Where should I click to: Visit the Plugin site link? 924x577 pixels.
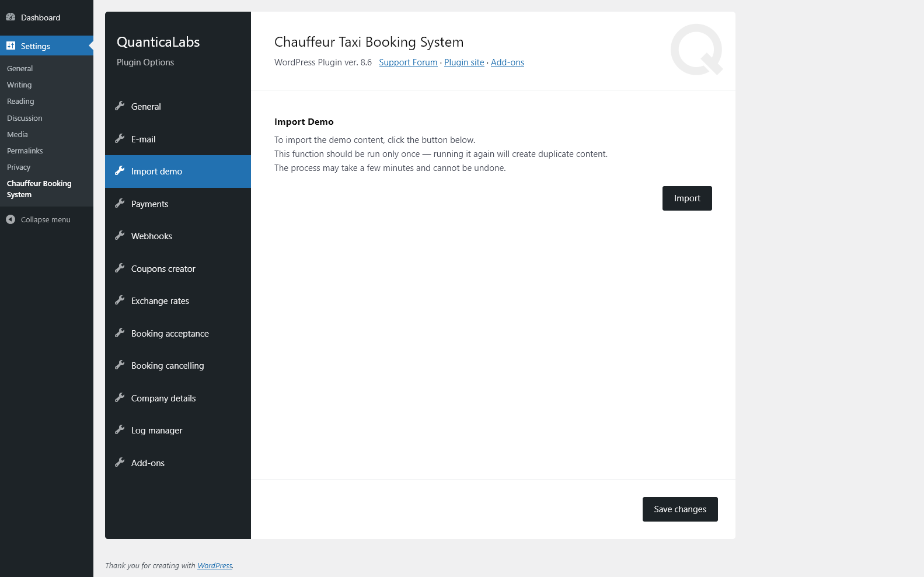(464, 62)
